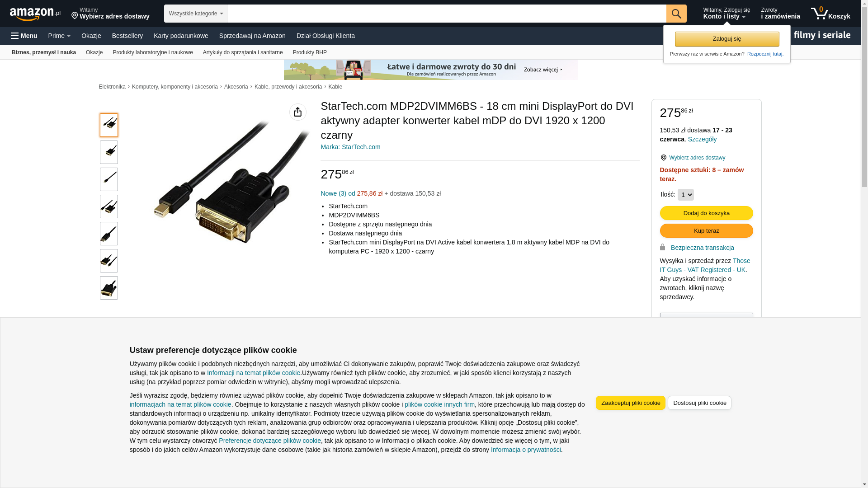The image size is (868, 488).
Task: Expand the Prime menu dropdown
Action: point(59,36)
